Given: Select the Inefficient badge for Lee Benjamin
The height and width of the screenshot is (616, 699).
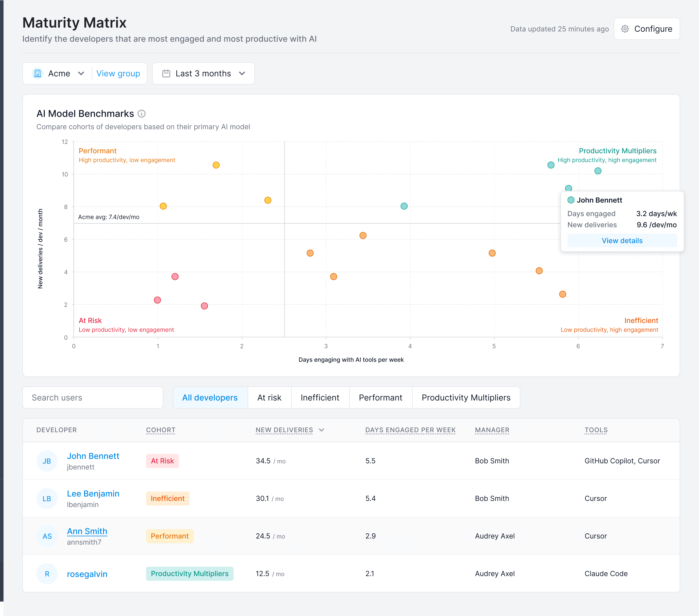Looking at the screenshot, I should click(168, 498).
